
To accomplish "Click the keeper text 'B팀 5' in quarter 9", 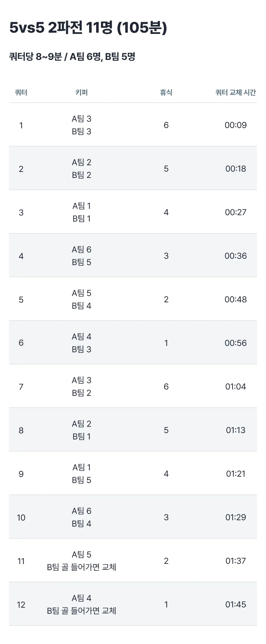I will 81,480.
